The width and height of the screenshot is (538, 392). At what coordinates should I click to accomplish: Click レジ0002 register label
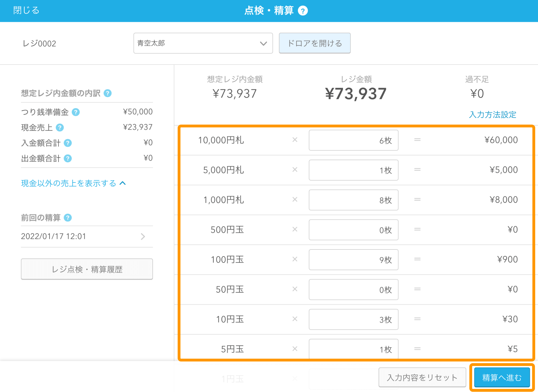point(40,43)
